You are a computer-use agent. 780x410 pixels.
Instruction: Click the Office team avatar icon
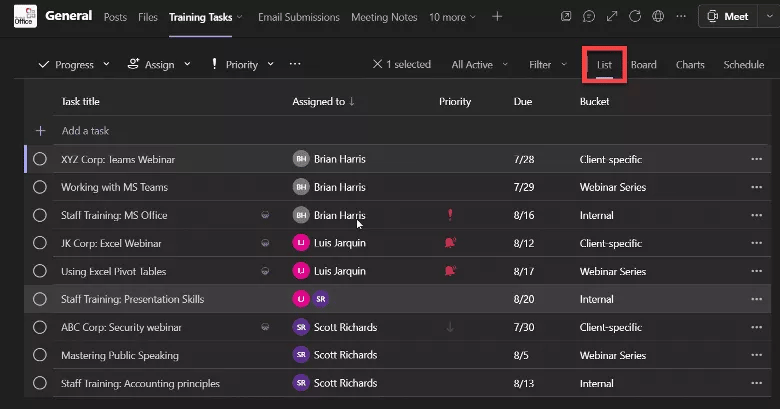pyautogui.click(x=25, y=16)
